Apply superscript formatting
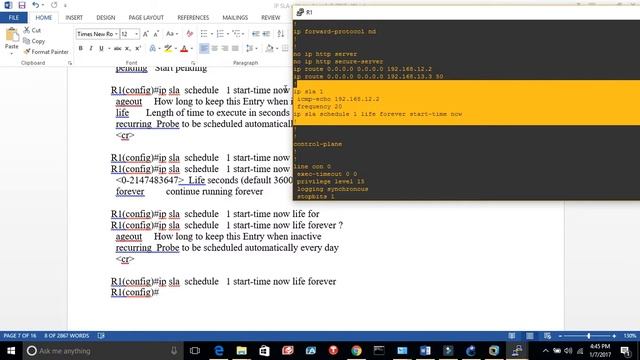This screenshot has height=360, width=640. (x=138, y=49)
